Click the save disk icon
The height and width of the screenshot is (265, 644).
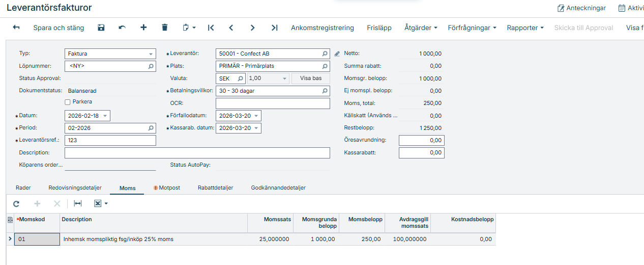point(101,28)
